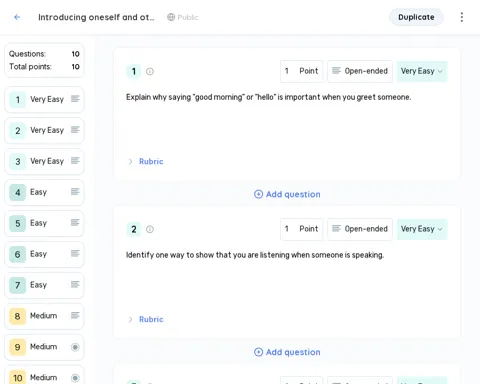Viewport: 480px width, 384px height.
Task: Select question 6 Easy in sidebar
Action: [x=44, y=254]
